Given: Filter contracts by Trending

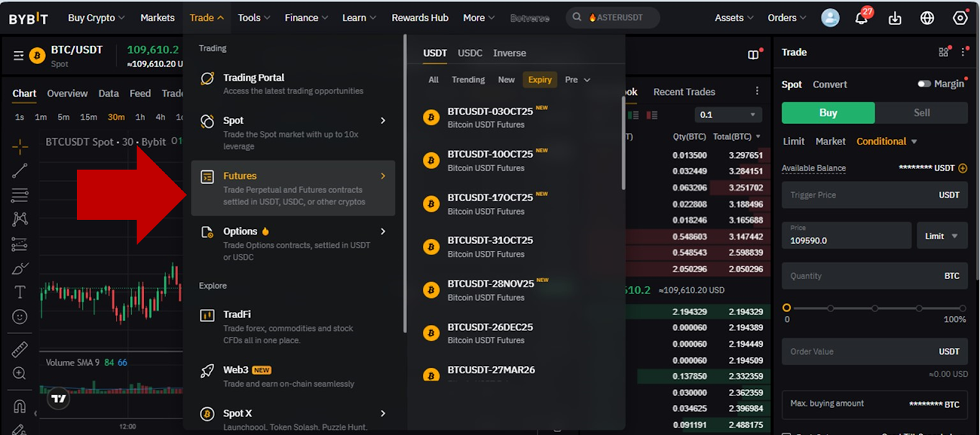Looking at the screenshot, I should (x=468, y=80).
